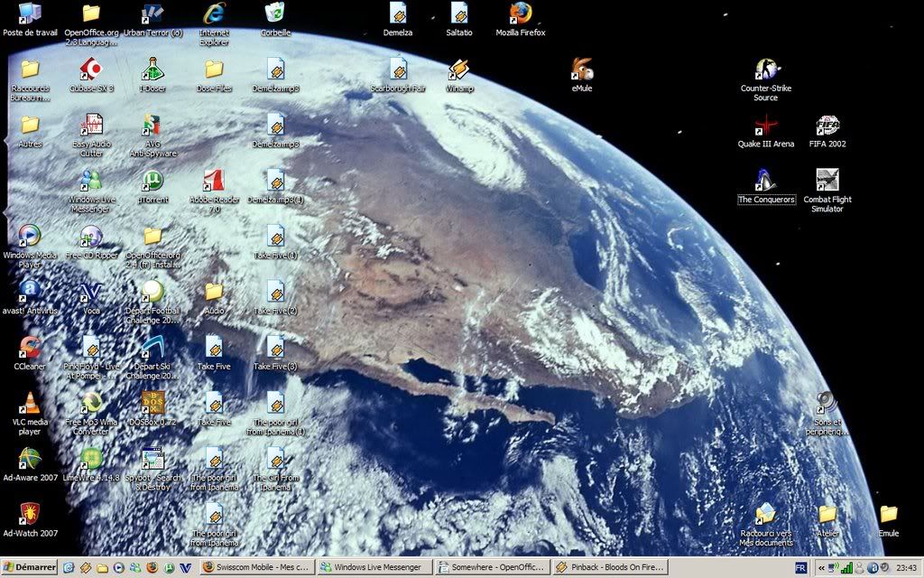Select the eMule desktop icon

coord(582,70)
